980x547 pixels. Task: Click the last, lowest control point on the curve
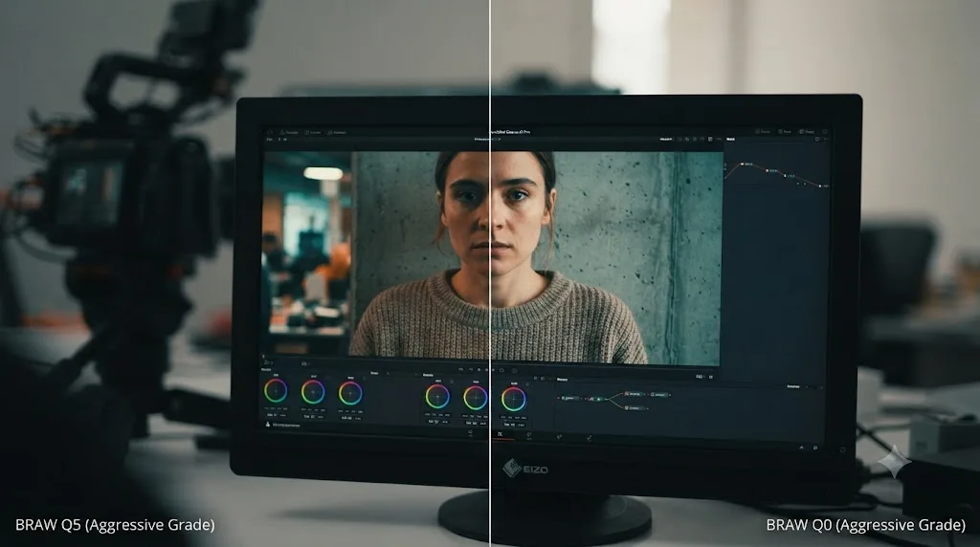tap(820, 186)
